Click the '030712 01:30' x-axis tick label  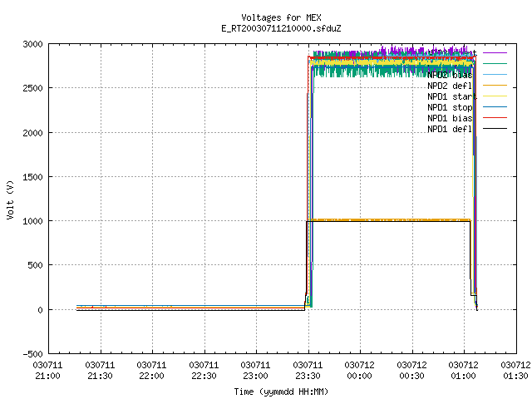515,371
